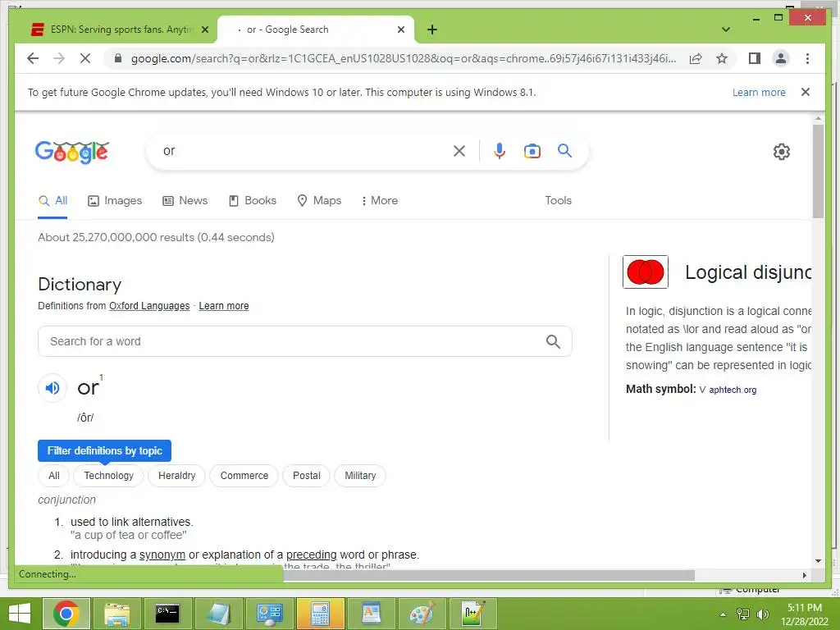Click the Logical disjunction Venn thumbnail
Viewport: 840px width, 630px height.
pos(645,272)
